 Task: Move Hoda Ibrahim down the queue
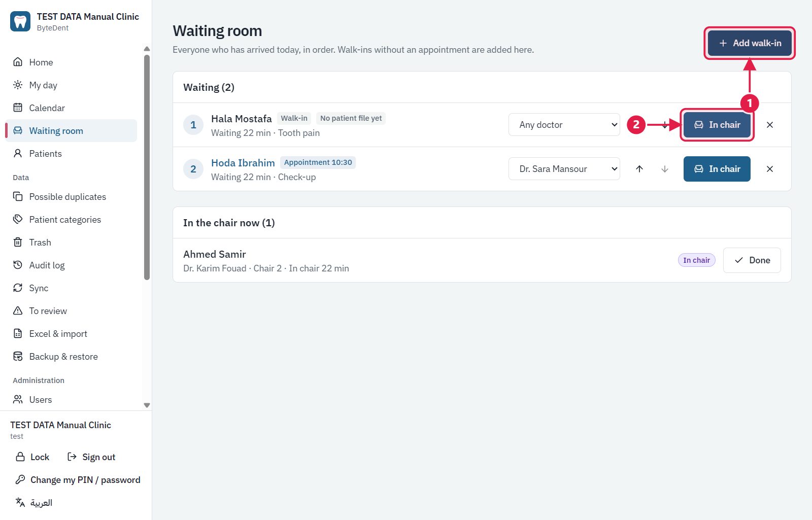665,169
